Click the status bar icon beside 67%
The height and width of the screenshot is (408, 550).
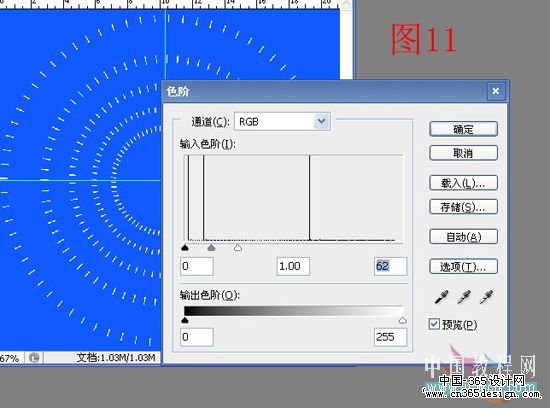point(34,358)
